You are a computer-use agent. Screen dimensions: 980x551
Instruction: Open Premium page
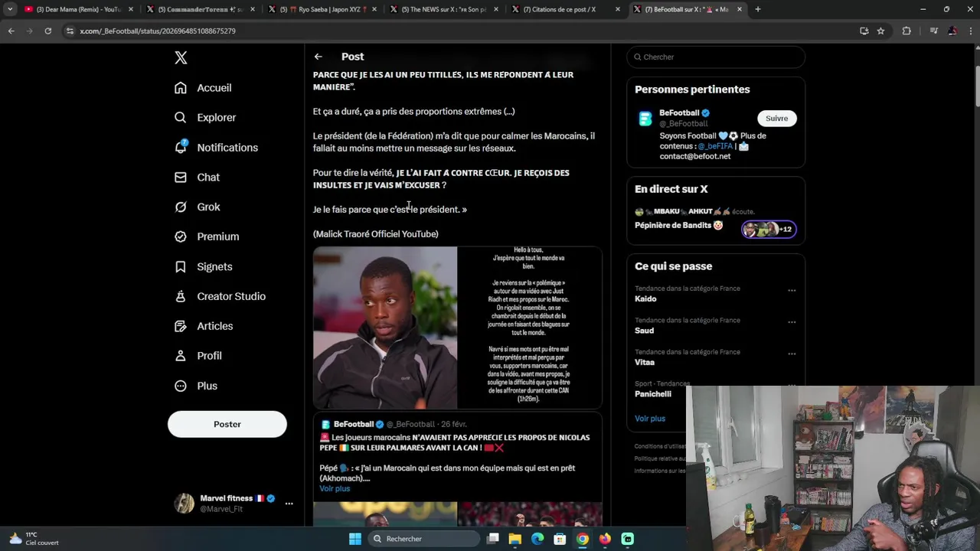(207, 237)
